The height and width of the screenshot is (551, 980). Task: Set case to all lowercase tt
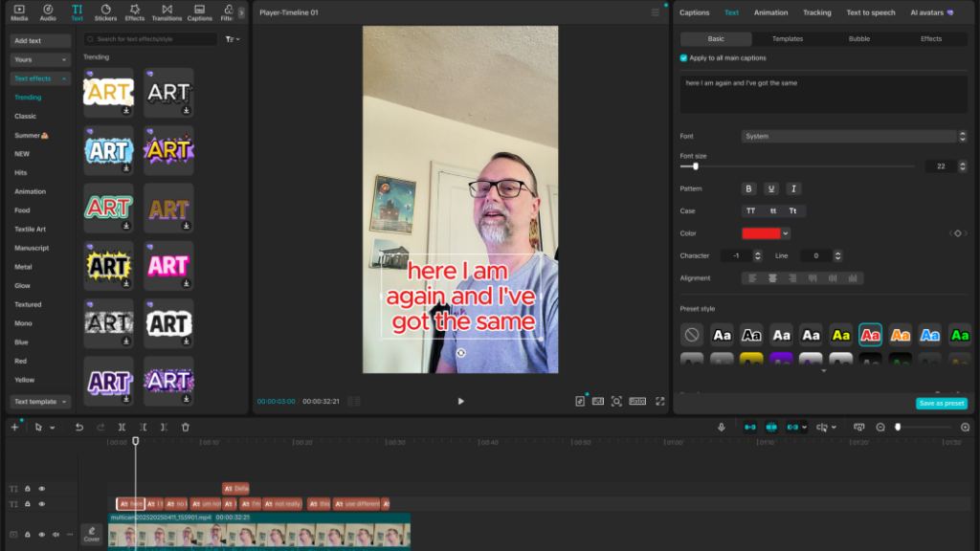pyautogui.click(x=773, y=211)
